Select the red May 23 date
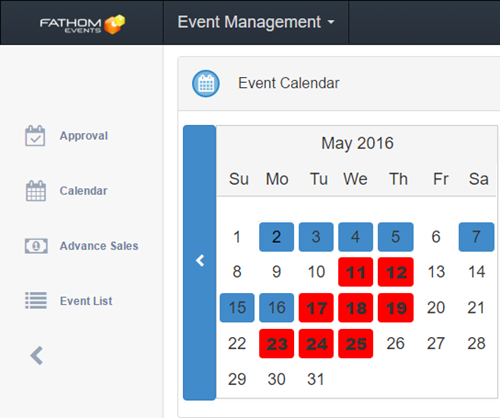 pyautogui.click(x=277, y=344)
